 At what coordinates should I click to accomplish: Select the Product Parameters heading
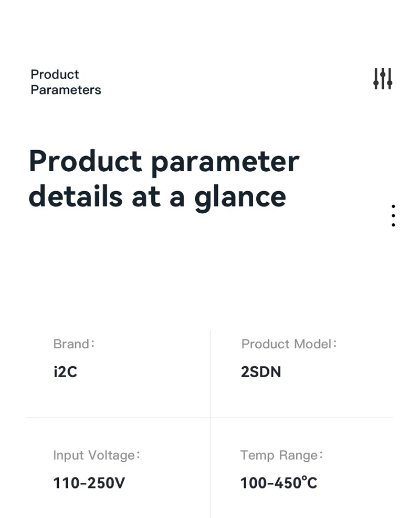(66, 82)
